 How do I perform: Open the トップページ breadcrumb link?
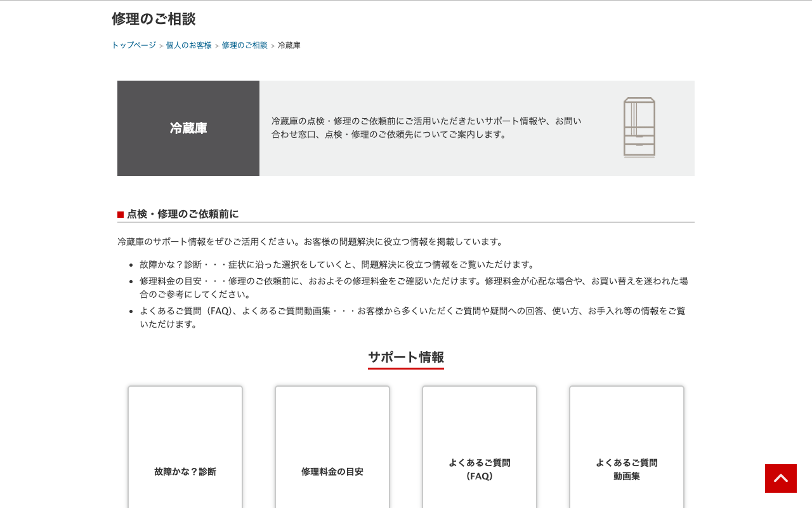coord(133,45)
